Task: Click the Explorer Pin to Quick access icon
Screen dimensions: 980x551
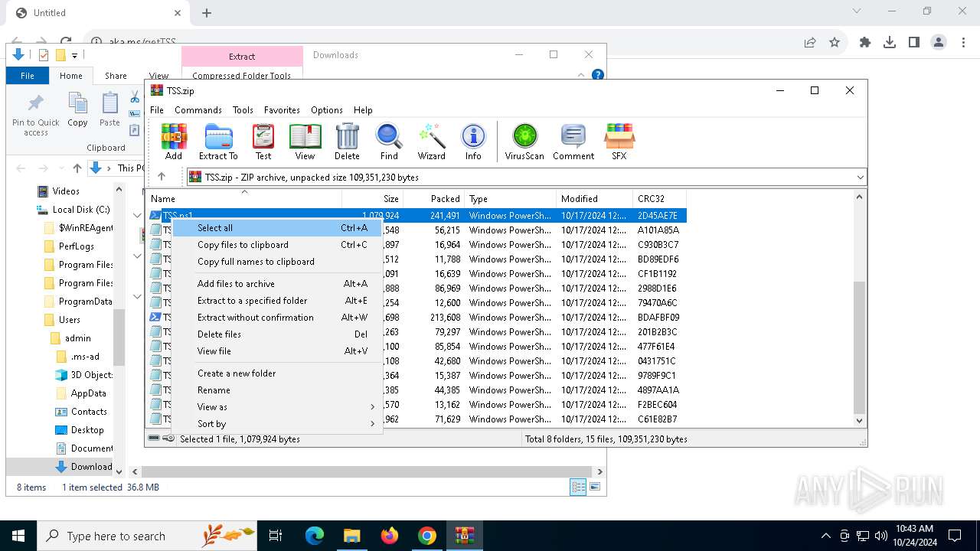Action: tap(35, 115)
